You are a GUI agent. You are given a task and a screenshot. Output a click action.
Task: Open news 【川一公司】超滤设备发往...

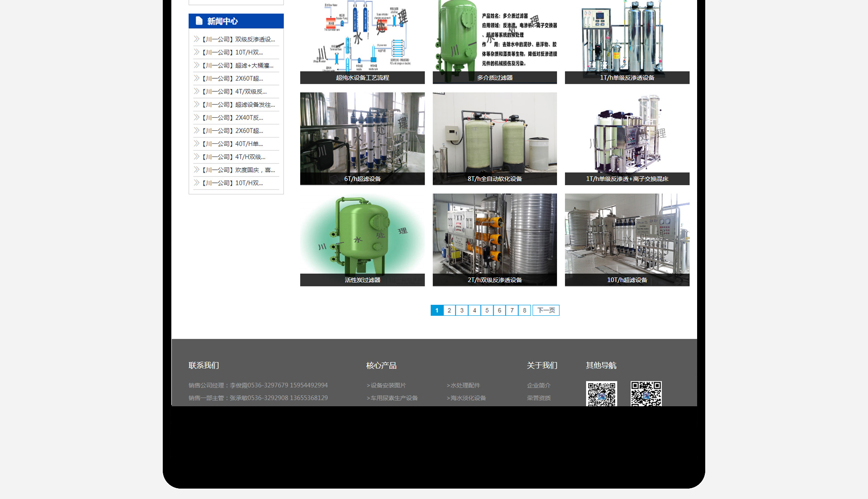click(238, 105)
